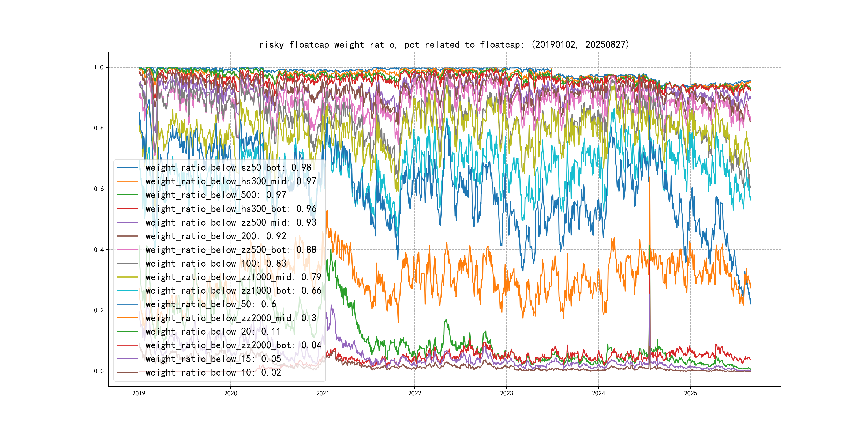Click the 1.0 y-axis tick label
Image resolution: width=868 pixels, height=434 pixels.
pos(98,68)
